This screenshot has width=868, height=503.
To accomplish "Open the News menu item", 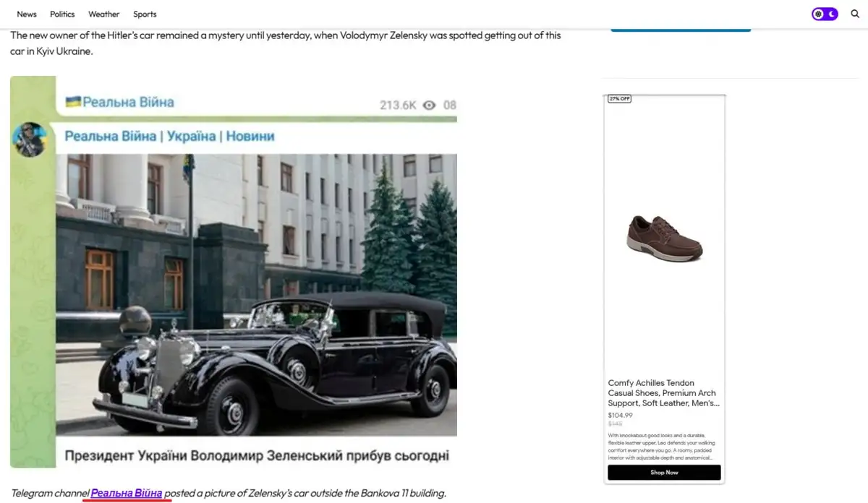I will (x=27, y=14).
